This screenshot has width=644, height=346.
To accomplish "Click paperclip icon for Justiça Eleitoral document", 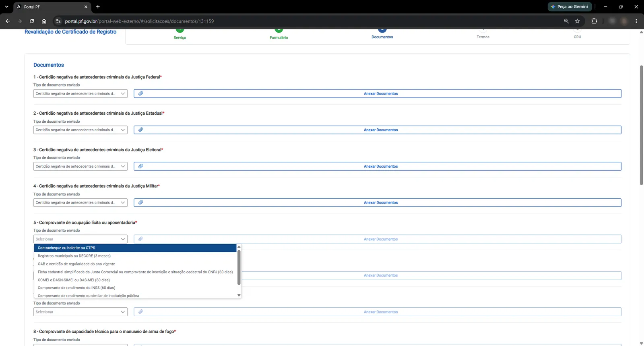I will [x=140, y=166].
